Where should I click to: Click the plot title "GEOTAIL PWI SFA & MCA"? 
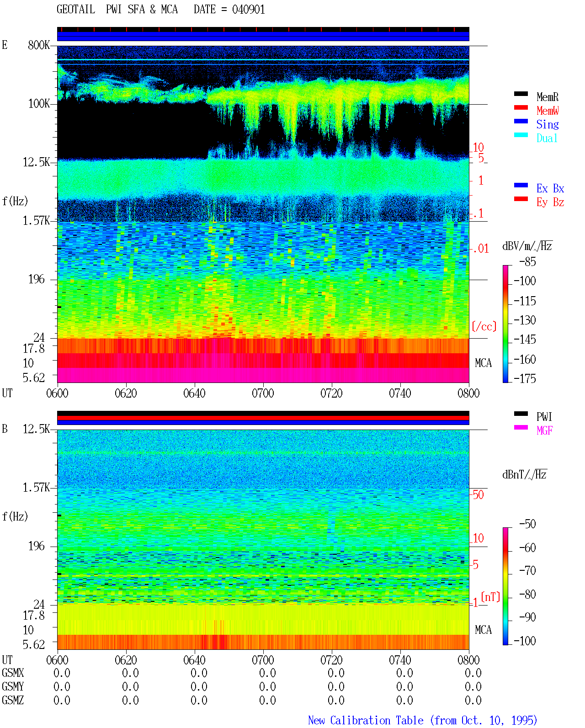point(117,10)
